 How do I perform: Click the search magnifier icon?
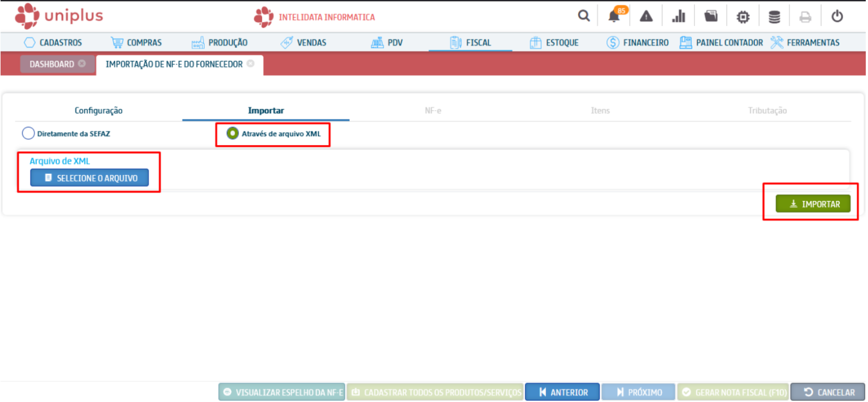pos(583,16)
